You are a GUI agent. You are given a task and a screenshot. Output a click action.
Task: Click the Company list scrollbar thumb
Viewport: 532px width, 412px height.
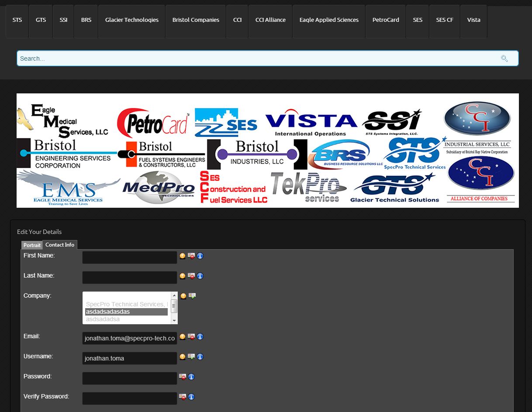[x=174, y=306]
